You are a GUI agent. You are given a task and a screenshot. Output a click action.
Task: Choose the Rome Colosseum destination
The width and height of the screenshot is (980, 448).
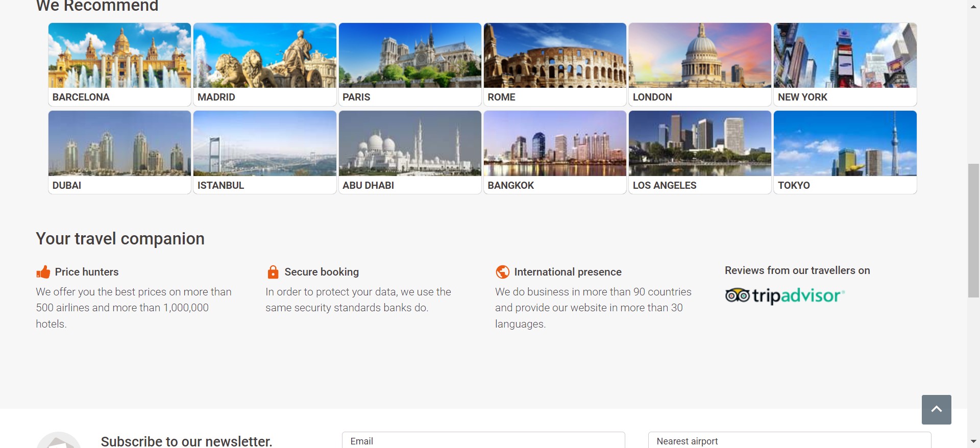coord(555,56)
